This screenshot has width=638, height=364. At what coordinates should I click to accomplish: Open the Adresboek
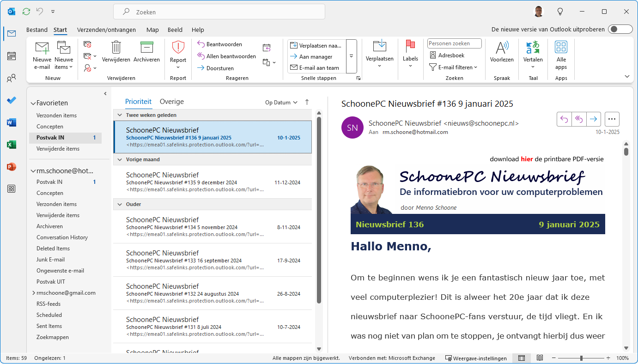[447, 55]
